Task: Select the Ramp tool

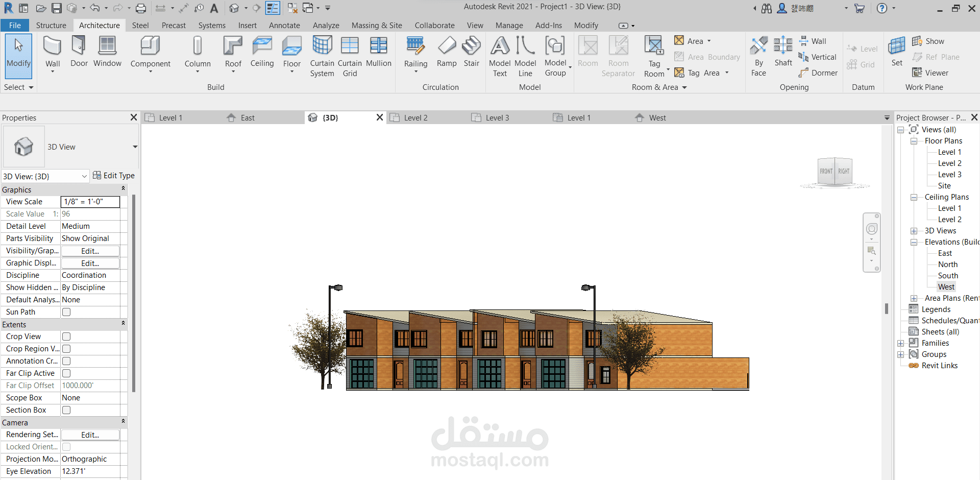Action: pos(447,51)
